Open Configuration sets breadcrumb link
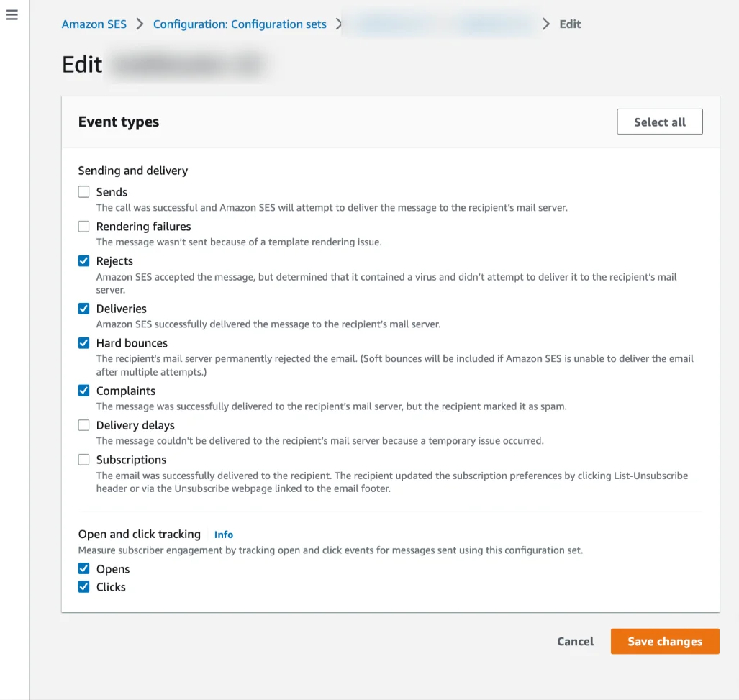The height and width of the screenshot is (700, 739). [x=240, y=24]
